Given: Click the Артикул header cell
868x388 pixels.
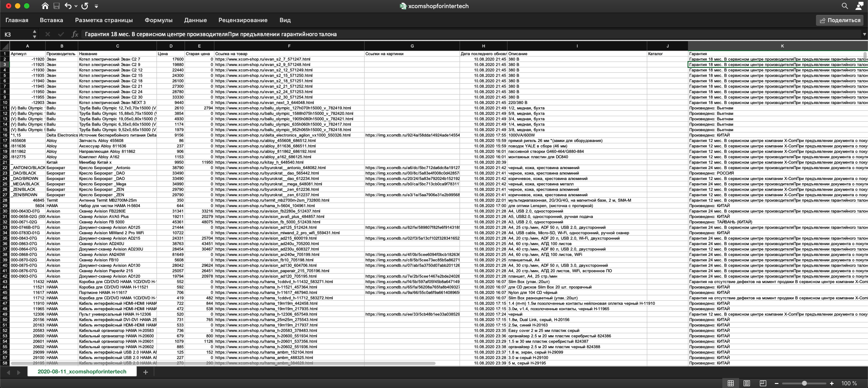Looking at the screenshot, I should click(x=28, y=54).
